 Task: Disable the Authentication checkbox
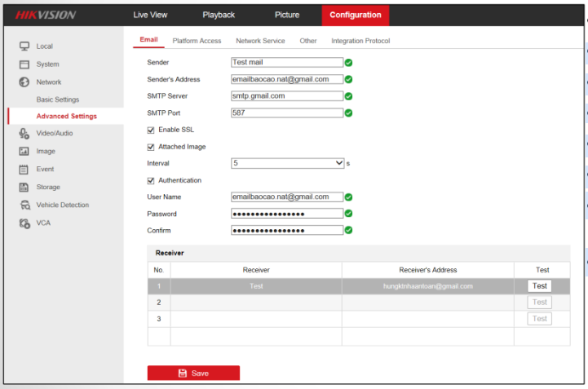pyautogui.click(x=151, y=180)
